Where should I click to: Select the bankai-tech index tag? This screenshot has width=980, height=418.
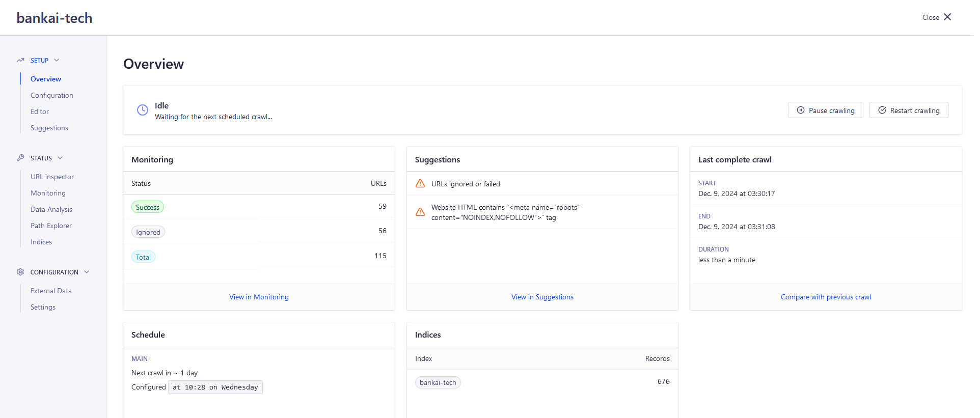coord(438,382)
